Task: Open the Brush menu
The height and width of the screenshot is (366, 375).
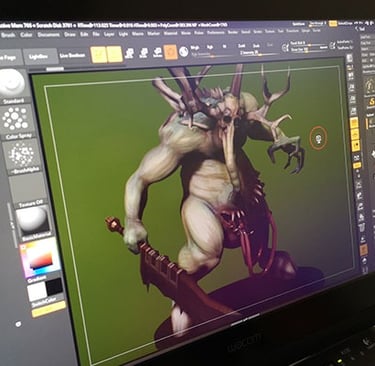Action: pyautogui.click(x=8, y=35)
